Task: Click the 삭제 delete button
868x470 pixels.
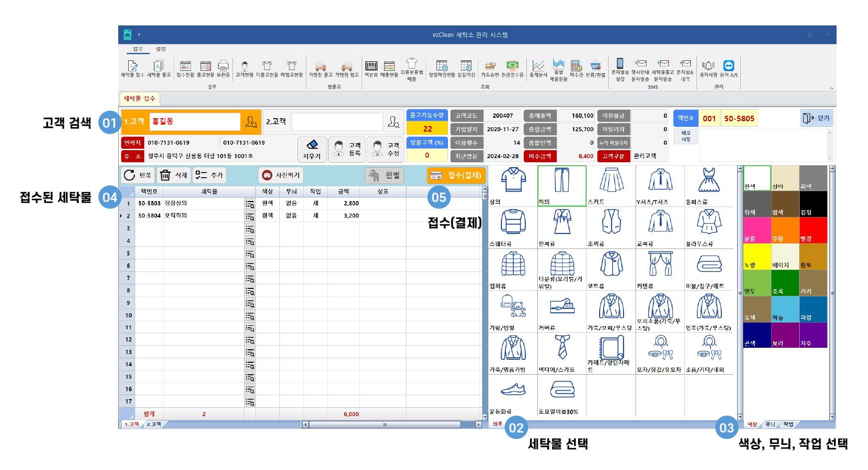Action: tap(174, 175)
